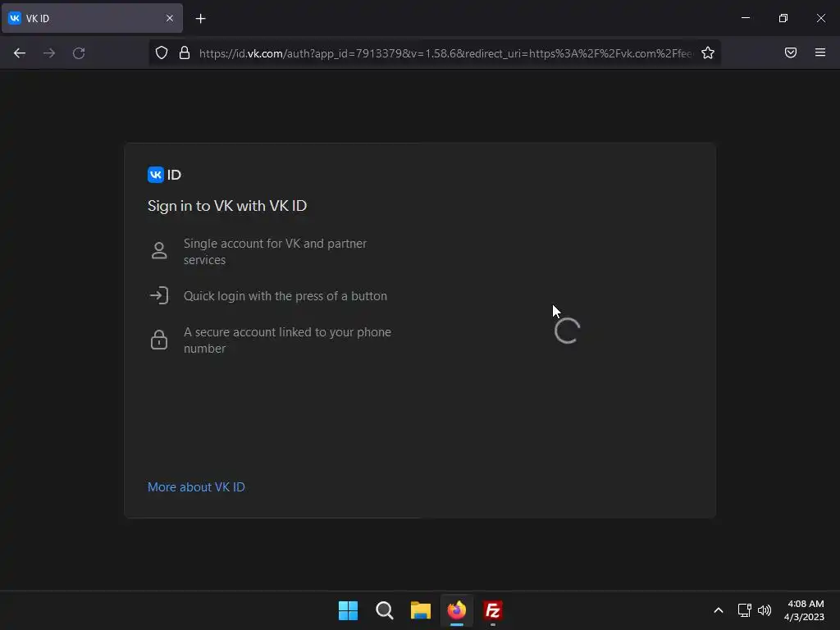Minimize the Firefox window

pyautogui.click(x=745, y=18)
